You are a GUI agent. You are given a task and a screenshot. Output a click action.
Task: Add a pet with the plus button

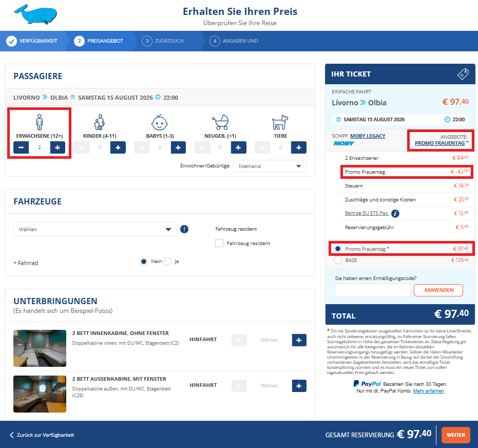[x=298, y=147]
